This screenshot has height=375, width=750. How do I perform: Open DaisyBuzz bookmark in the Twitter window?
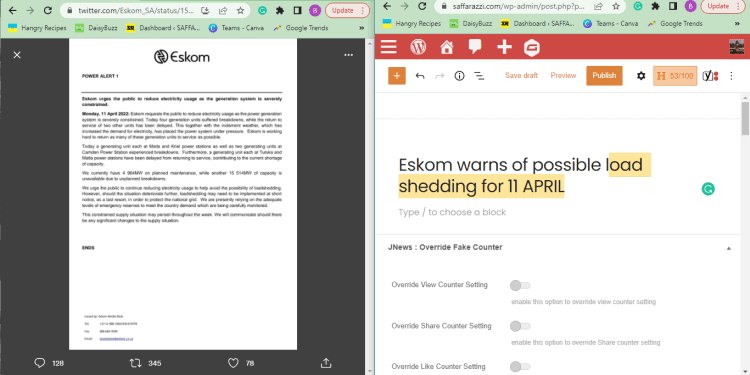point(96,28)
